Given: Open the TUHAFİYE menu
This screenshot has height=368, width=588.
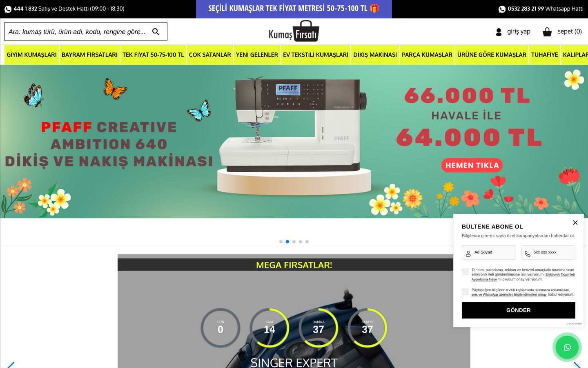Looking at the screenshot, I should [x=544, y=55].
